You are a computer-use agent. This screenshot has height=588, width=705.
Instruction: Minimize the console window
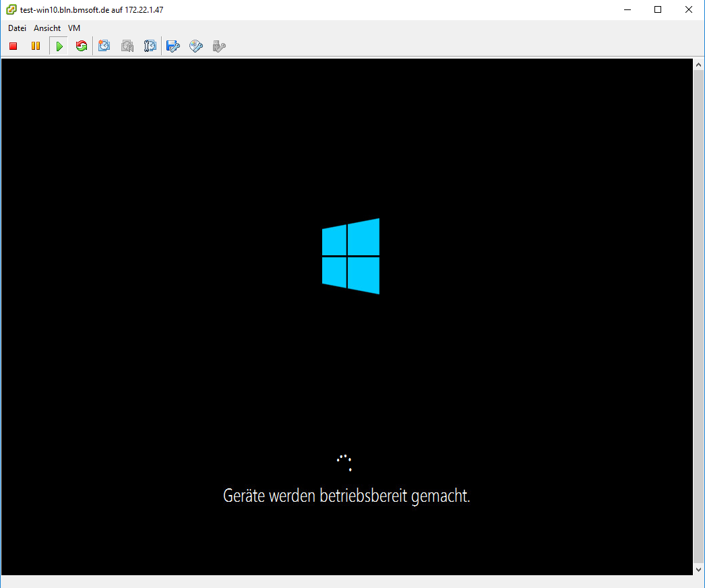(x=627, y=9)
